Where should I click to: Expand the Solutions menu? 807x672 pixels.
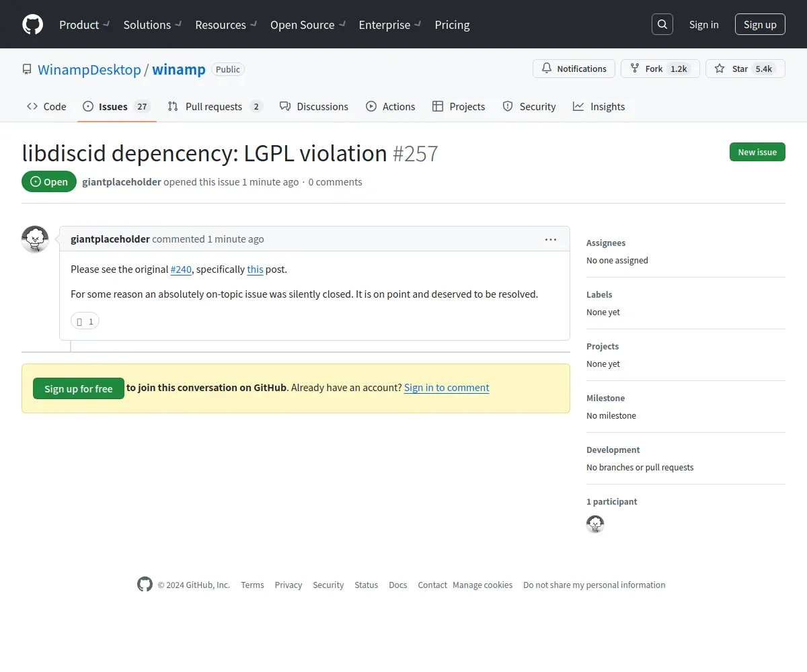[x=153, y=25]
